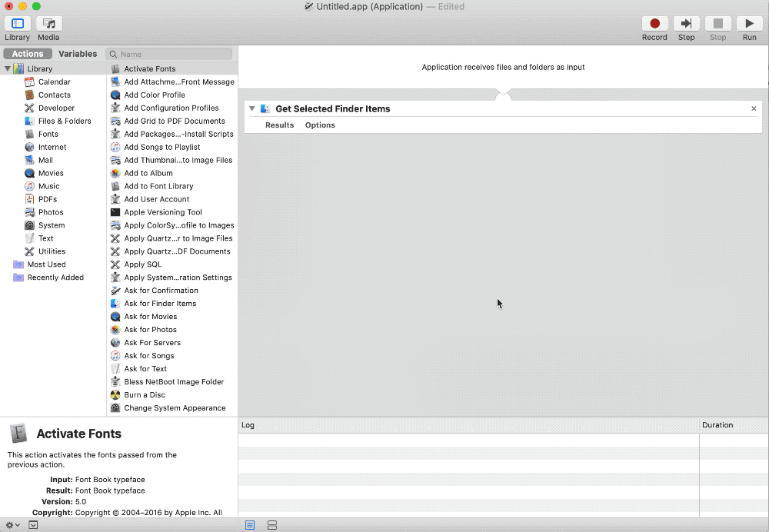
Task: Open the gear action menu dropdown
Action: pos(13,525)
